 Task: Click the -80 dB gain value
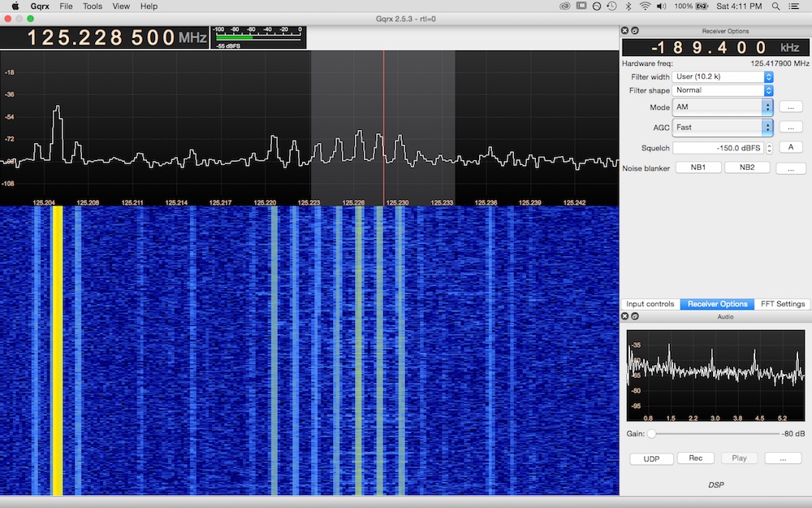pyautogui.click(x=793, y=434)
